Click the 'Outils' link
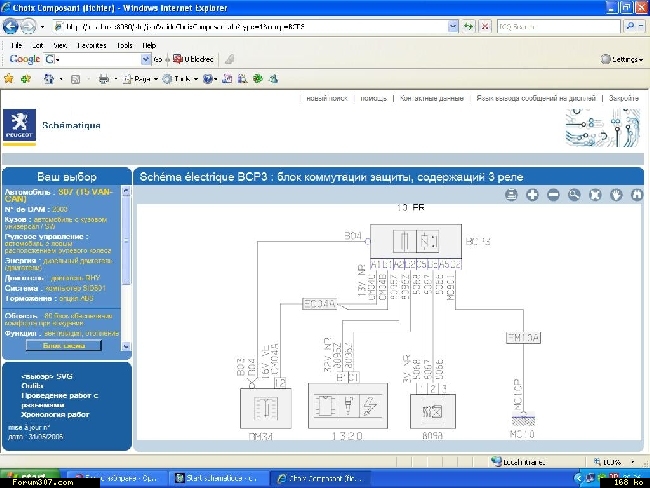The image size is (650, 488). pyautogui.click(x=32, y=386)
